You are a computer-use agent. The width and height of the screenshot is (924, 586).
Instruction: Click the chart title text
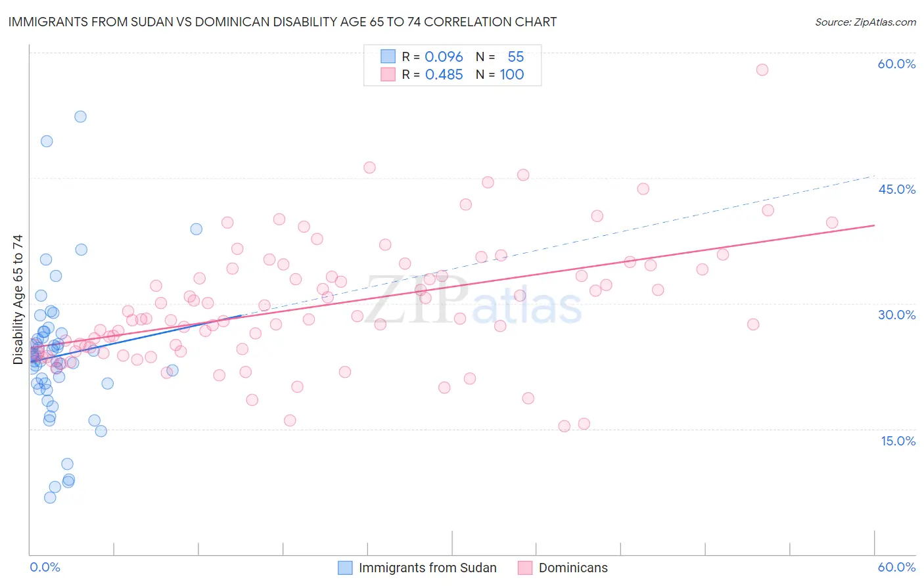coord(283,22)
